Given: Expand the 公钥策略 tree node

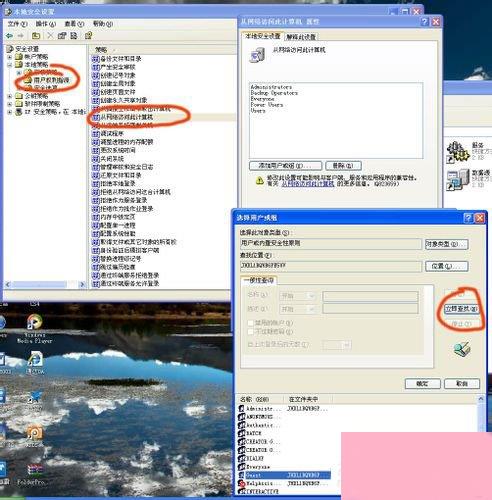Looking at the screenshot, I should [x=10, y=96].
